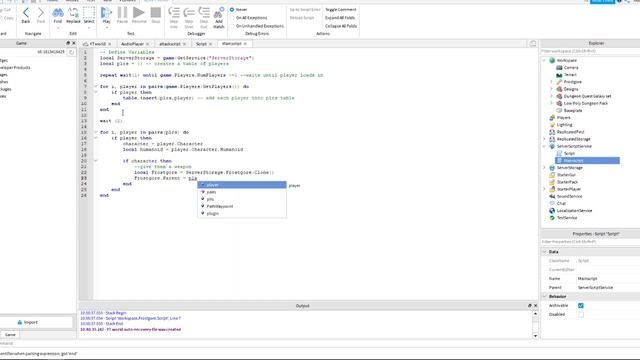Click the Forward navigation arrow
This screenshot has height=360, width=640.
pyautogui.click(x=40, y=15)
